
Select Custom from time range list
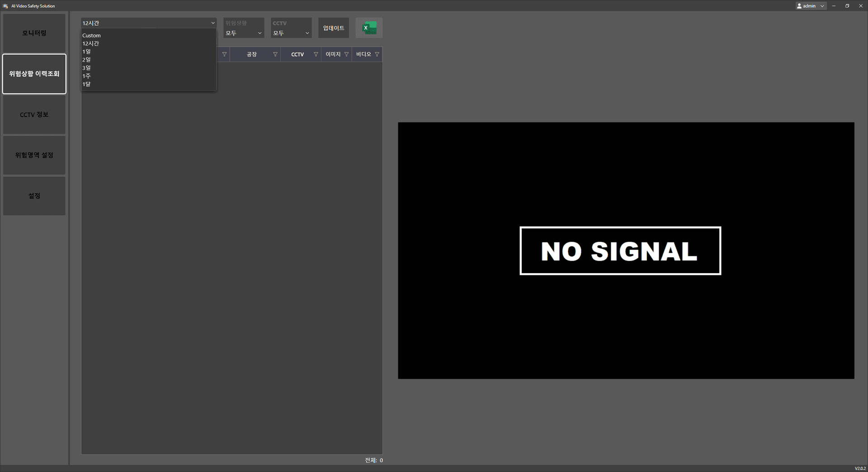point(92,35)
